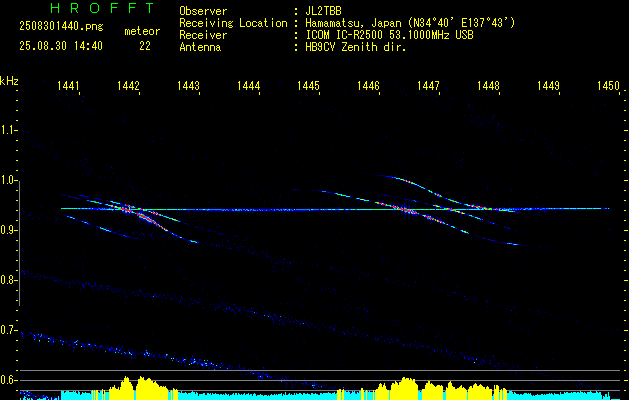Click the 1444 time axis label

point(248,85)
